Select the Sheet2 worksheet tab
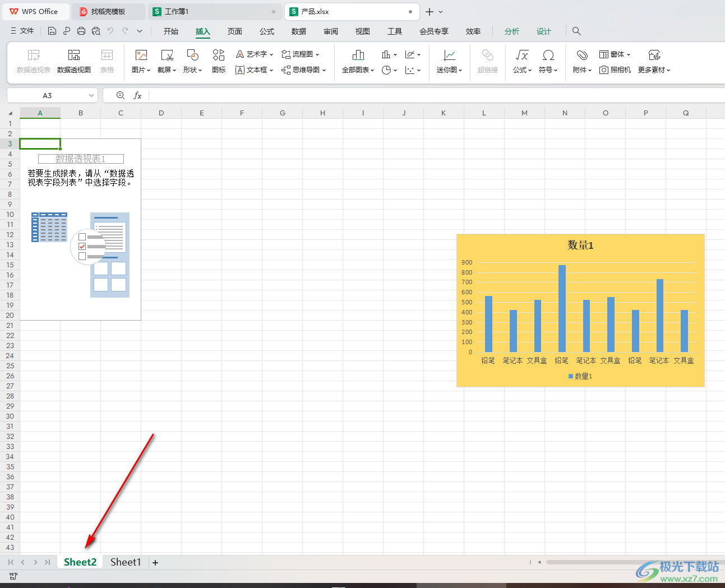 coord(80,562)
